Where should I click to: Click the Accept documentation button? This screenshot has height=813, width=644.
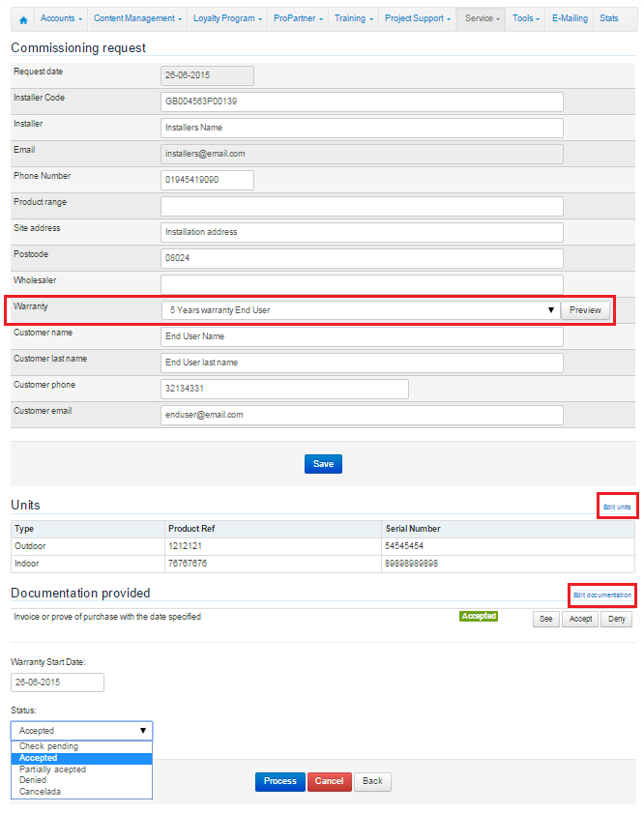coord(580,619)
